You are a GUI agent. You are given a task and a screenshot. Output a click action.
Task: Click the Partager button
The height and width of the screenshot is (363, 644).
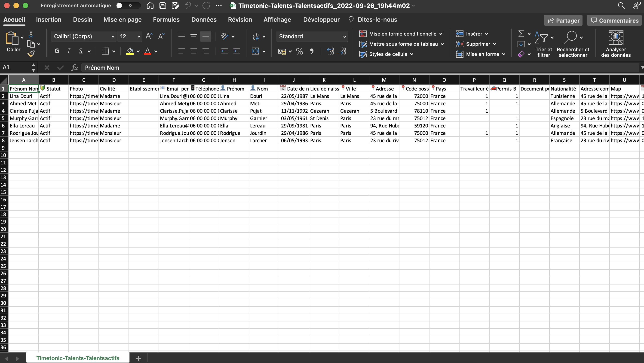pos(563,21)
